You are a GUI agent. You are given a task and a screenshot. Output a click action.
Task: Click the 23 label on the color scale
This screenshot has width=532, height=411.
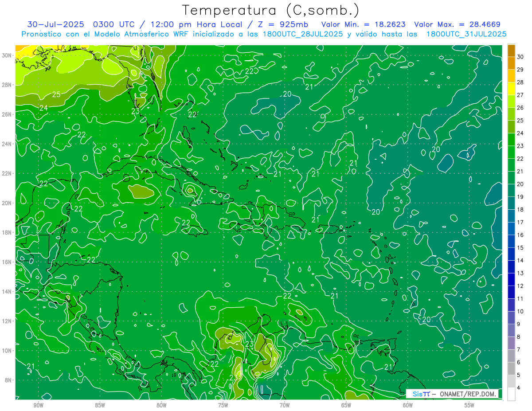pyautogui.click(x=520, y=146)
